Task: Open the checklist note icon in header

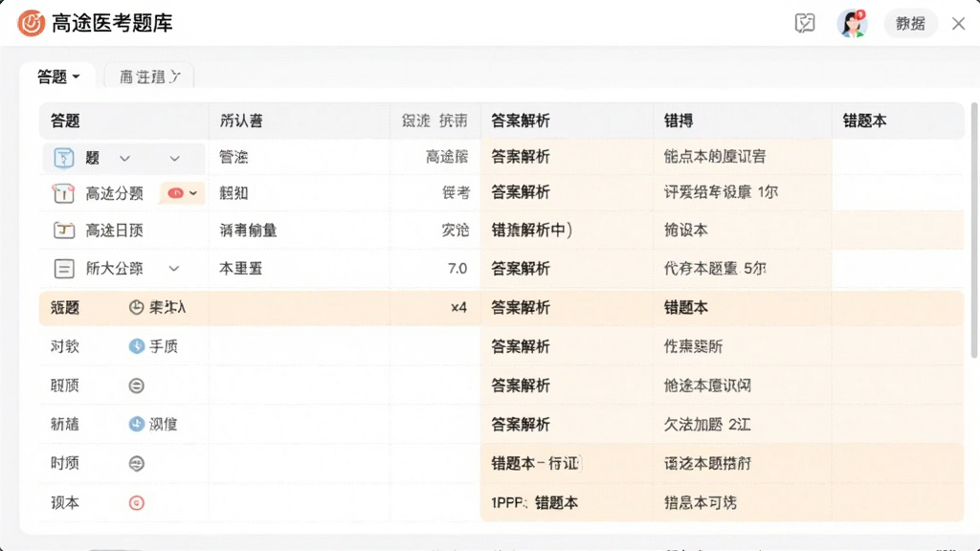Action: (x=805, y=24)
